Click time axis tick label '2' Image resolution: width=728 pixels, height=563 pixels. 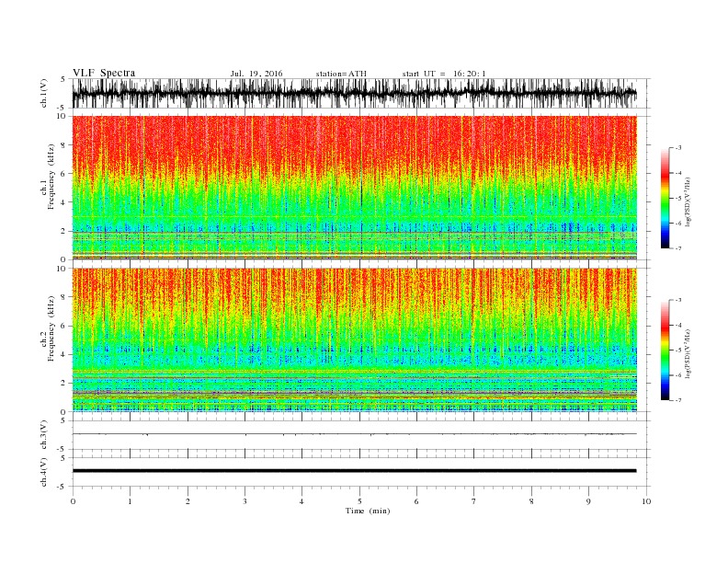pos(188,501)
